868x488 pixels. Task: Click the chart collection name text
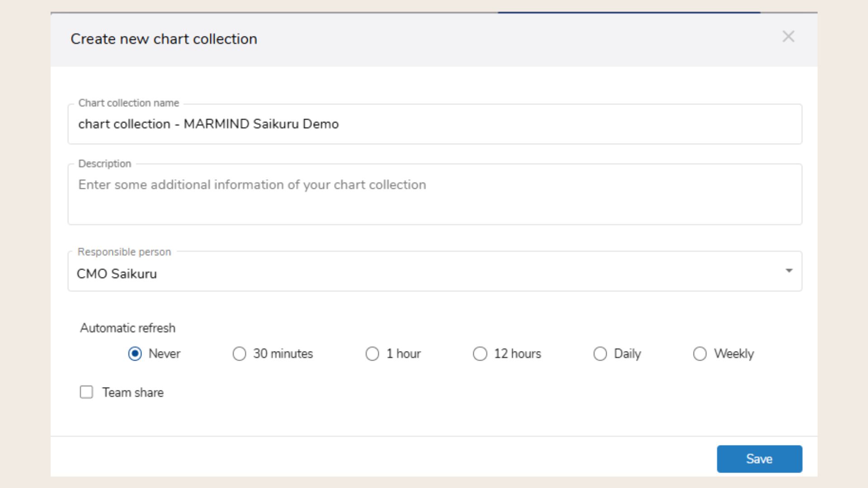coord(208,124)
